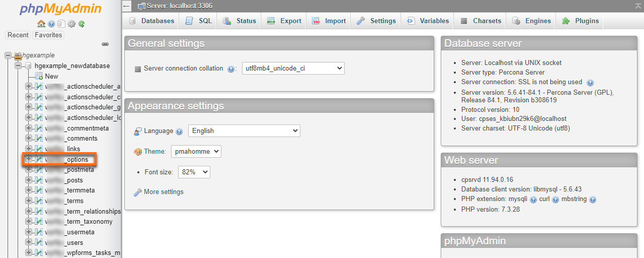Viewport: 644px width, 258px height.
Task: Go to the Import tab
Action: (329, 21)
